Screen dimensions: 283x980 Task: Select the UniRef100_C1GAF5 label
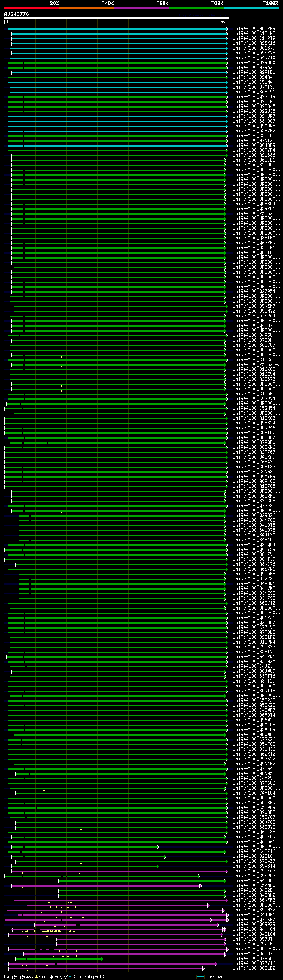coord(254,394)
